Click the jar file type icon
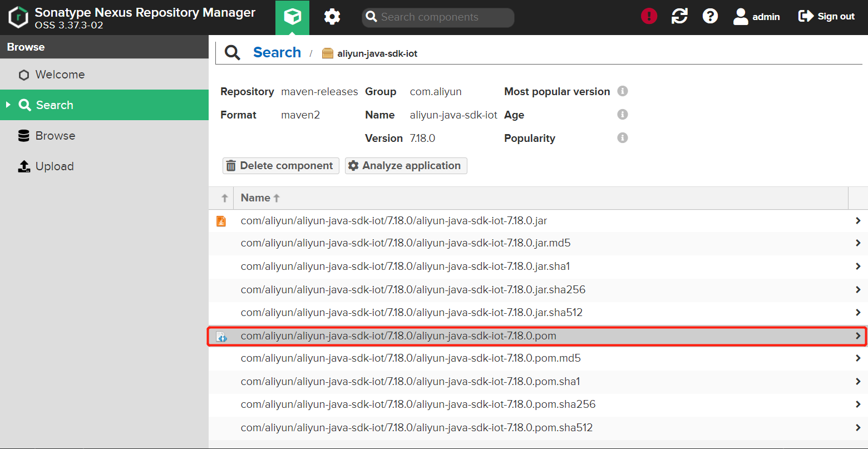This screenshot has width=868, height=449. coord(221,221)
